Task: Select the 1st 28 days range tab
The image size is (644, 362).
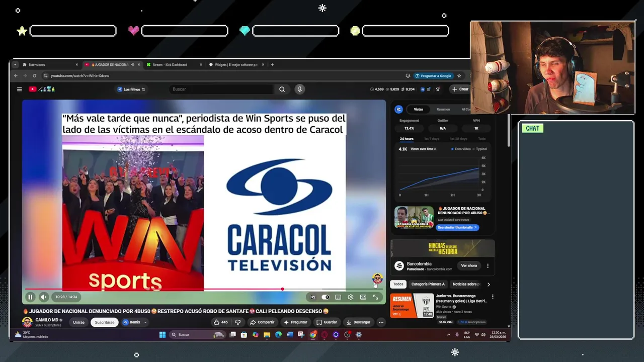Action: [x=458, y=139]
